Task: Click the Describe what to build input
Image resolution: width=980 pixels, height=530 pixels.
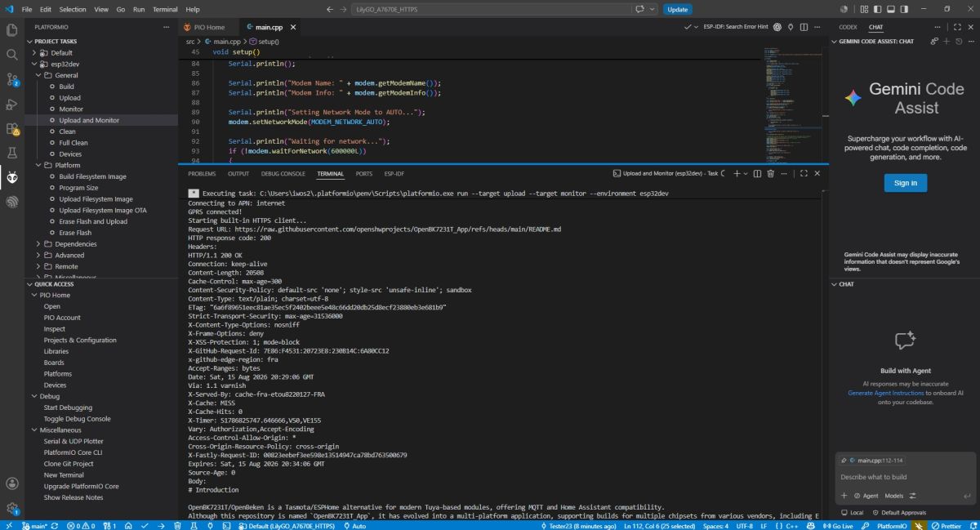Action: click(905, 477)
